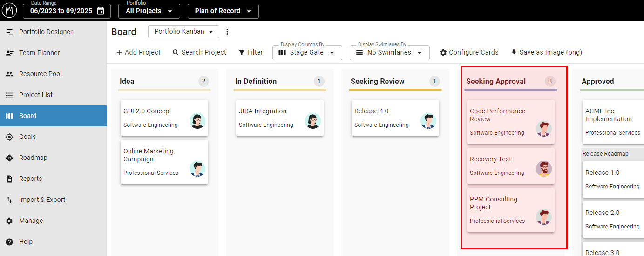Click the Filter button

(251, 53)
